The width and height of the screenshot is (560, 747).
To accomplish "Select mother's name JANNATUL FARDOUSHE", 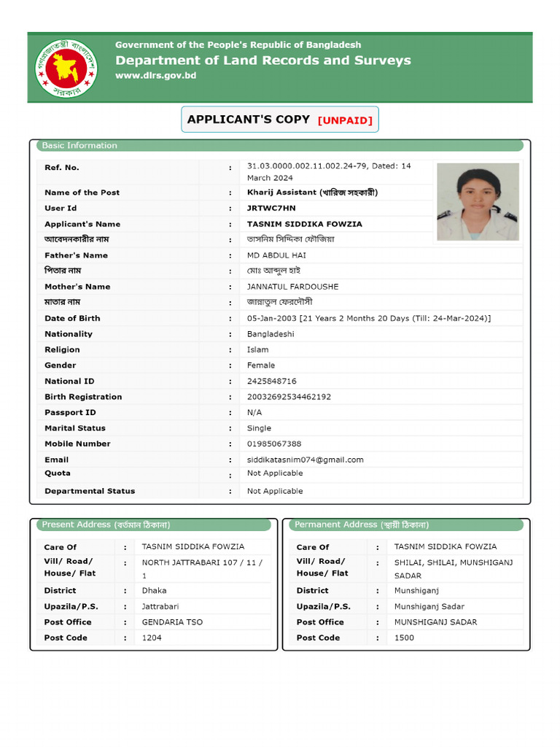I will (293, 287).
